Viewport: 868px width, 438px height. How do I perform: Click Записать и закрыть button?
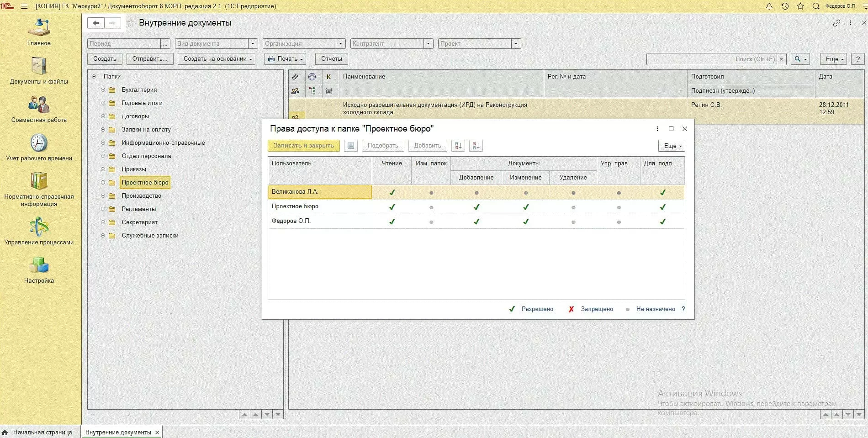click(304, 146)
